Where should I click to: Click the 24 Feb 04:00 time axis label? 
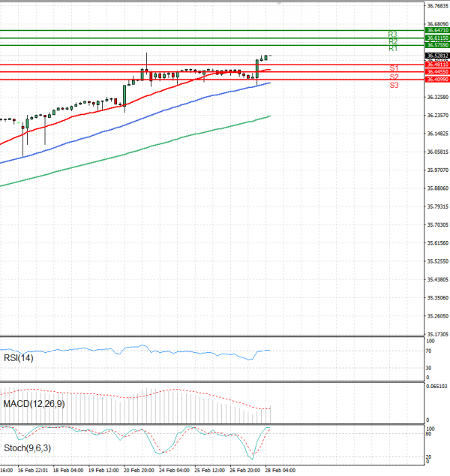173,471
